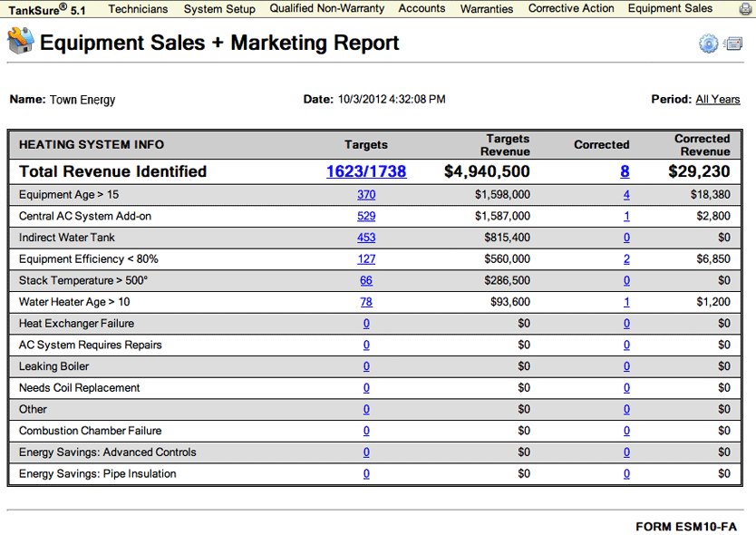Open corrected 1 for Central AC System Add-on

click(x=626, y=216)
